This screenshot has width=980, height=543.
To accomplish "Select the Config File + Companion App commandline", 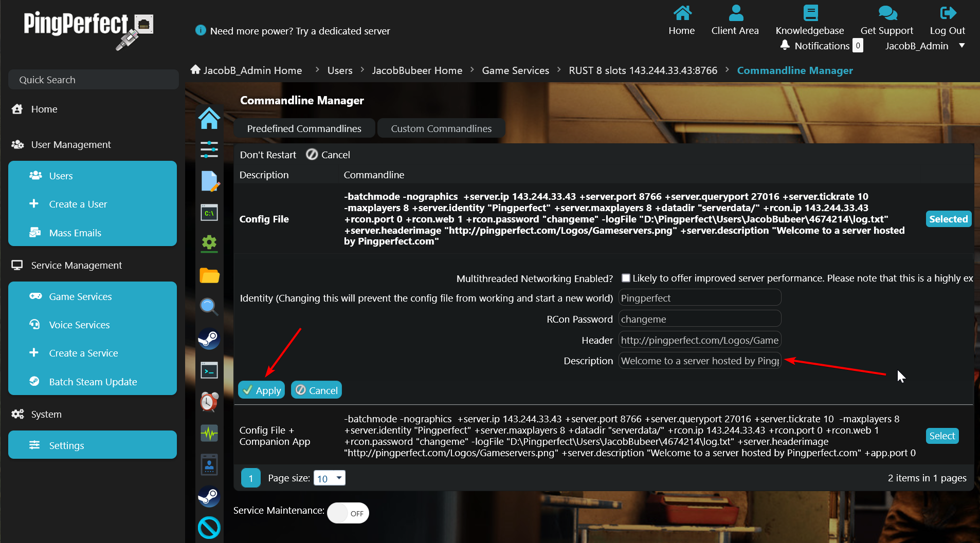I will point(942,436).
